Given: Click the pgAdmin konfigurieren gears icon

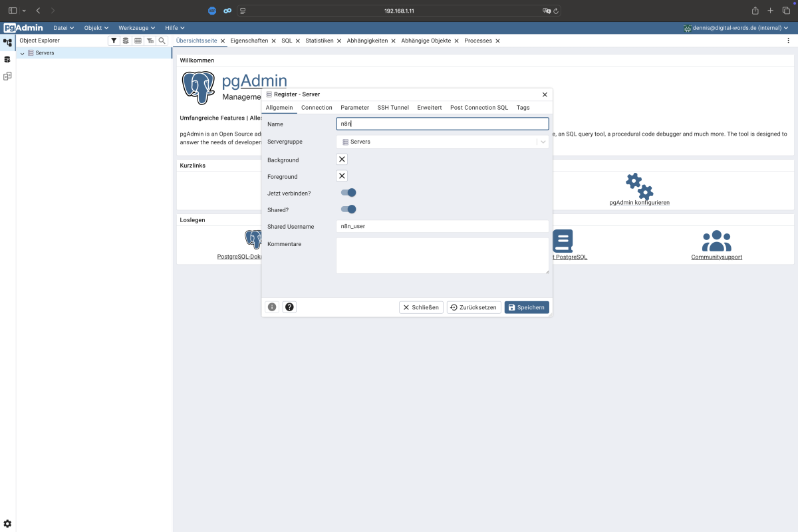Looking at the screenshot, I should point(639,186).
